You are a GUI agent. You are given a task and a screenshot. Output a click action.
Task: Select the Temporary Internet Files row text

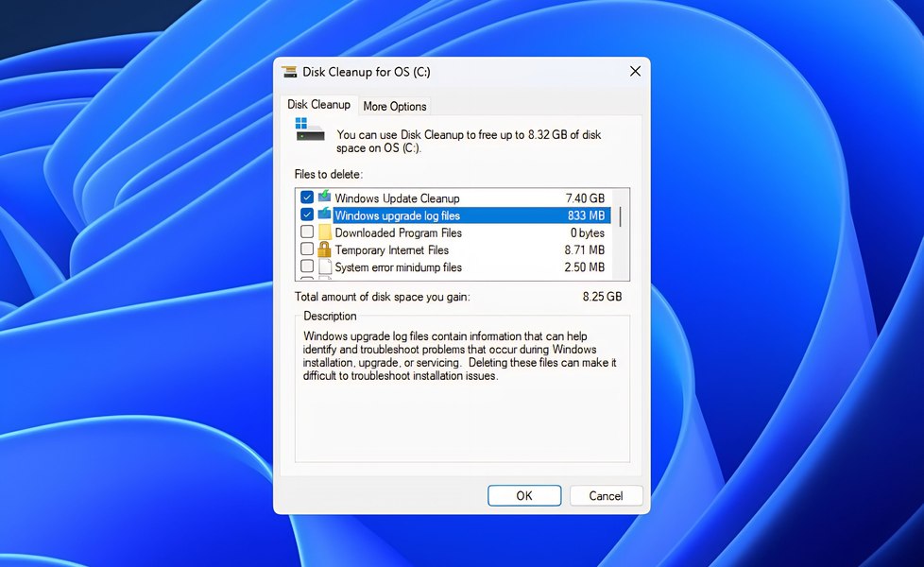coord(392,249)
